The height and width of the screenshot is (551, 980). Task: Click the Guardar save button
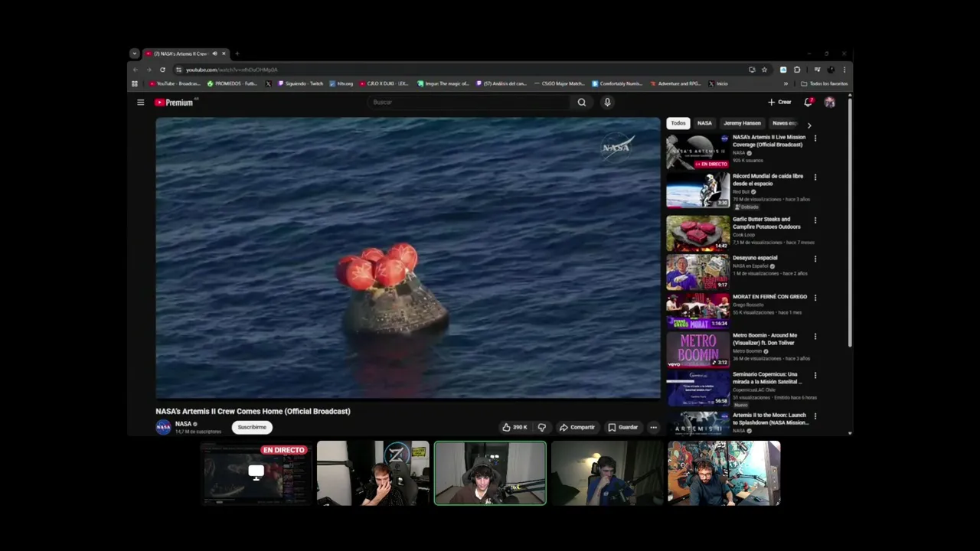[622, 427]
